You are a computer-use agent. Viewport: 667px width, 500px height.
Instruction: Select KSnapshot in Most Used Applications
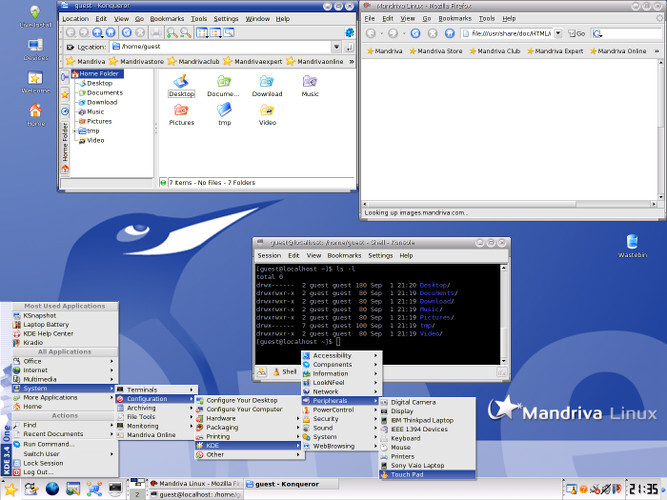(64, 315)
